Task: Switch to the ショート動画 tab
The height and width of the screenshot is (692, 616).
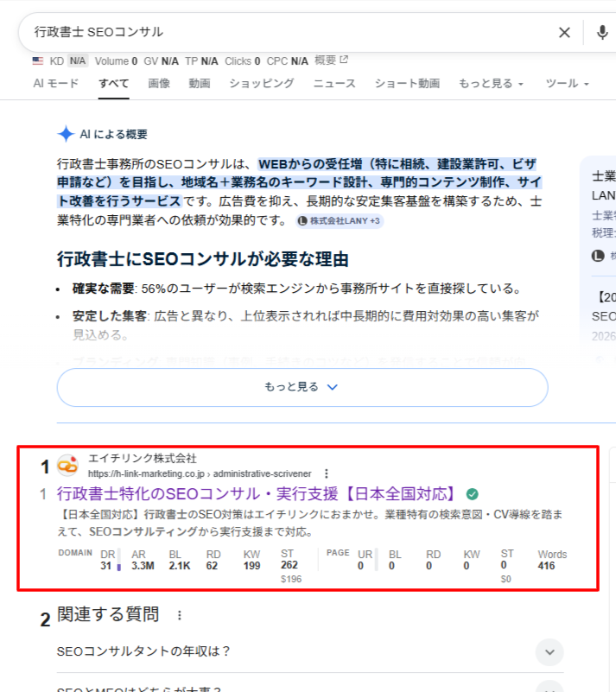Action: 407,83
